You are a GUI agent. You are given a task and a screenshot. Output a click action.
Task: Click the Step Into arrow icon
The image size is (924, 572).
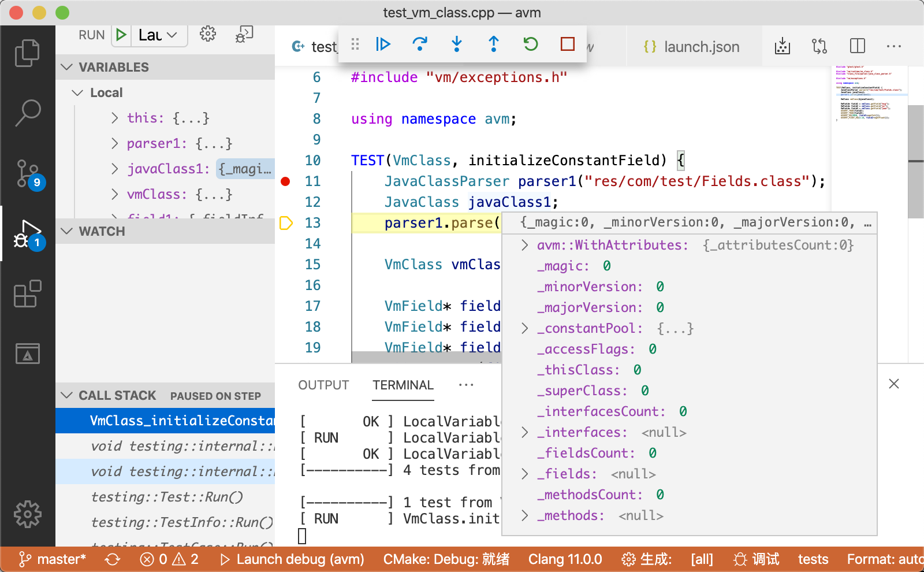pyautogui.click(x=457, y=44)
